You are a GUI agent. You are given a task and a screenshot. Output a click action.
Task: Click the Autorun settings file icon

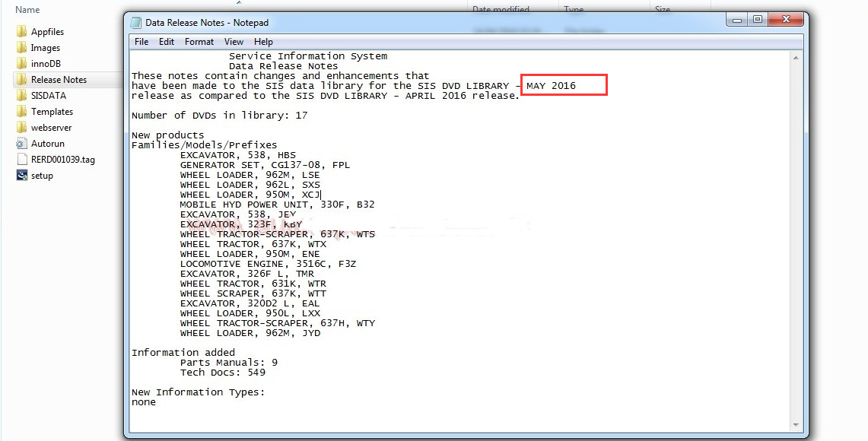21,144
